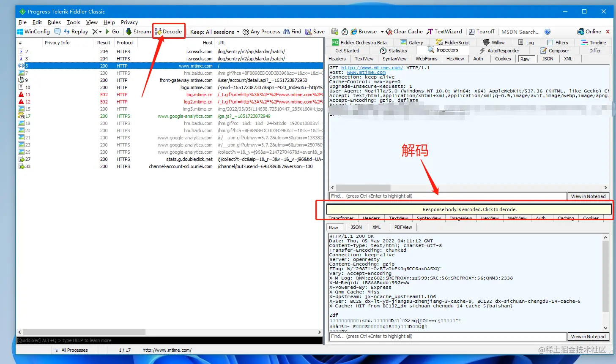Select session 11 log.mtime.cn row
The image size is (616, 364).
point(170,95)
